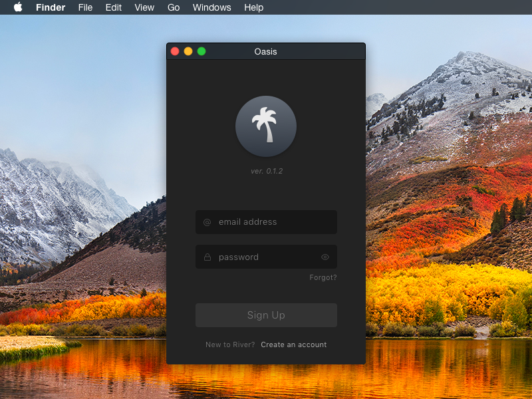Screen dimensions: 532x399
Task: Open the File menu
Action: [x=85, y=7]
